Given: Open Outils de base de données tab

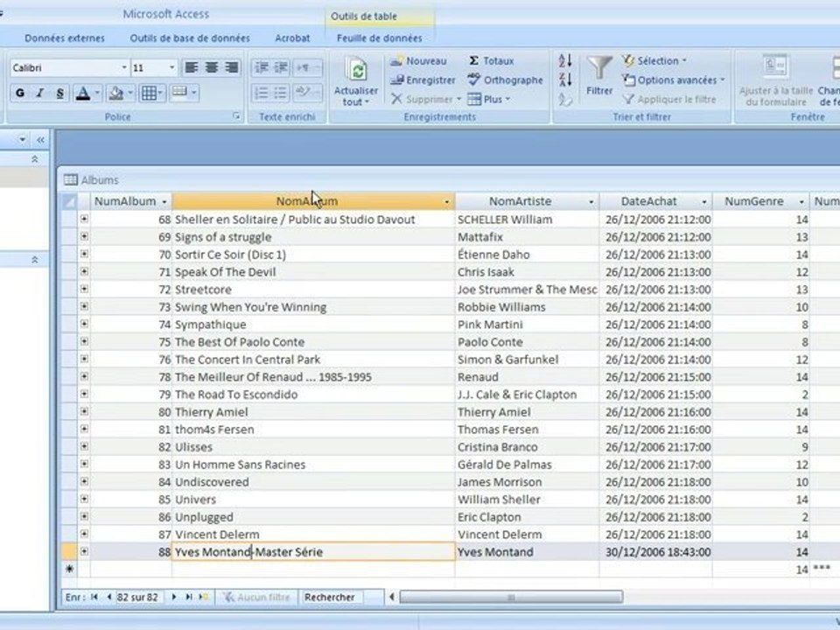Looking at the screenshot, I should pyautogui.click(x=190, y=38).
